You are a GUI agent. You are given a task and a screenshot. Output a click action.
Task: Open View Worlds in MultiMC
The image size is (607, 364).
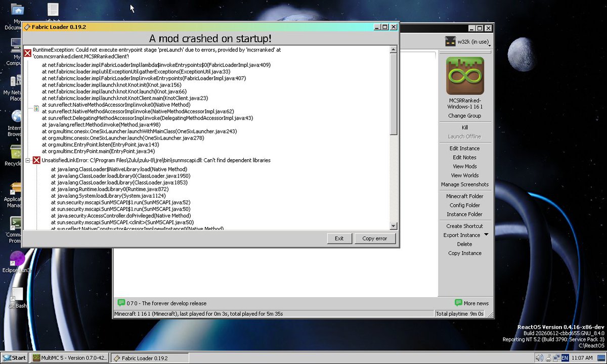[464, 175]
